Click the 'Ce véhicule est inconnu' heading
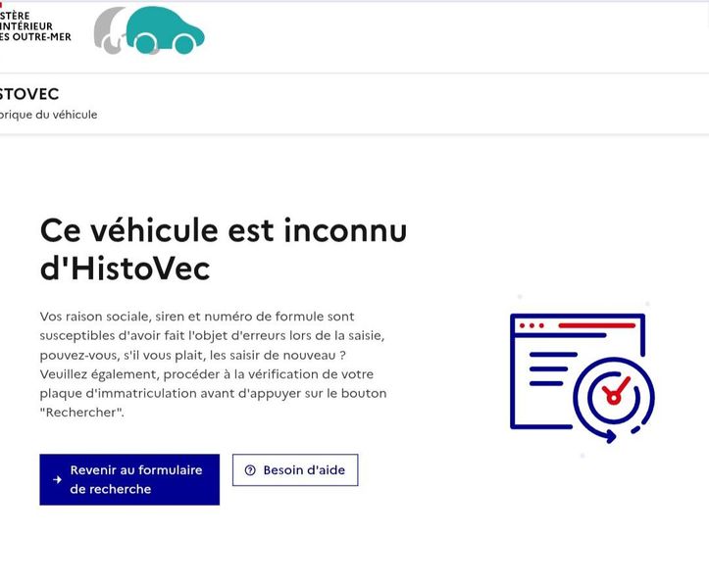709x588 pixels. 224,230
